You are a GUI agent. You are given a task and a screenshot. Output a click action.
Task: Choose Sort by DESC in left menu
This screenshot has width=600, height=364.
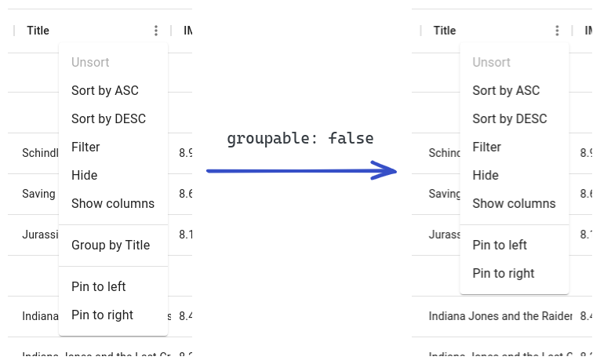pyautogui.click(x=108, y=118)
